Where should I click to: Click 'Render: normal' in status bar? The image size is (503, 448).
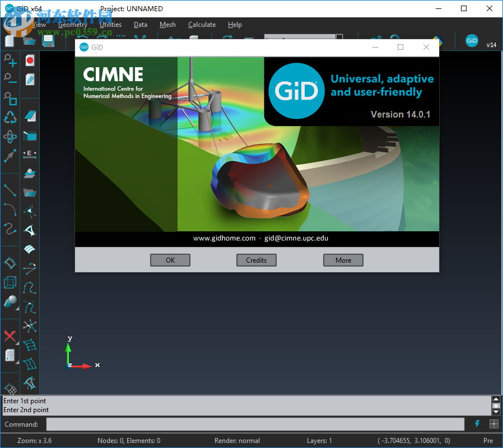237,440
